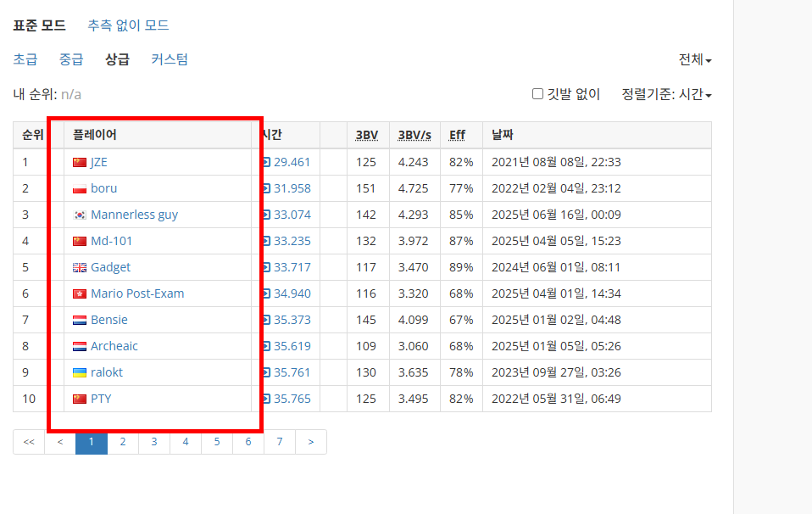Go to page 4
This screenshot has width=812, height=514.
pos(186,442)
